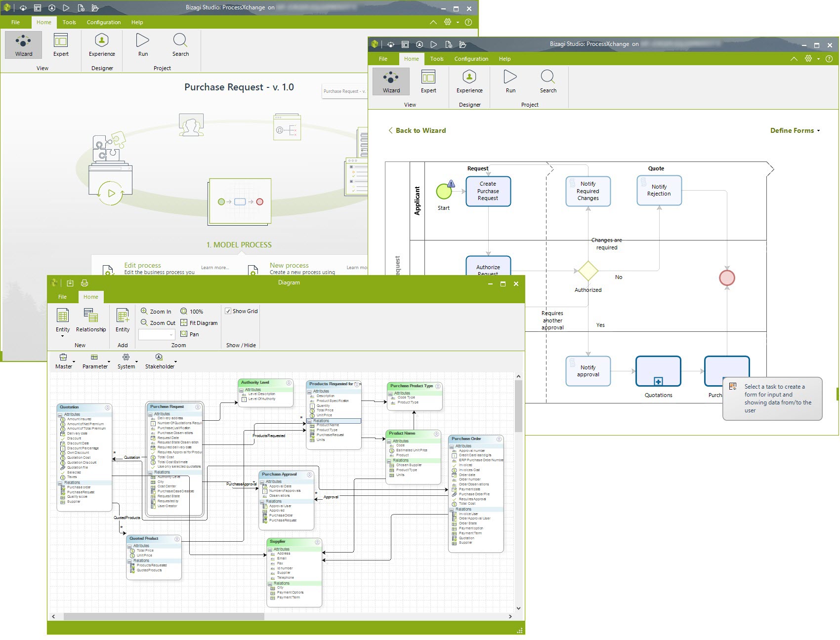Screen dimensions: 840x640
Task: Click New process link
Action: [289, 265]
